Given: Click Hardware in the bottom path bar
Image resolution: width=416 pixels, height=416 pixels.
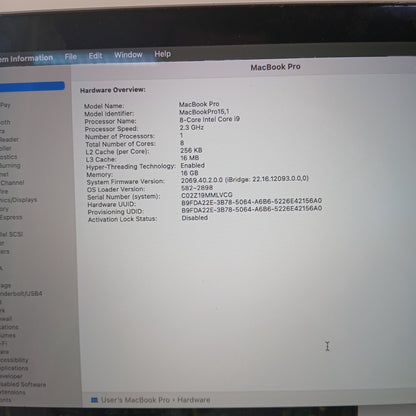Looking at the screenshot, I should coord(193,400).
